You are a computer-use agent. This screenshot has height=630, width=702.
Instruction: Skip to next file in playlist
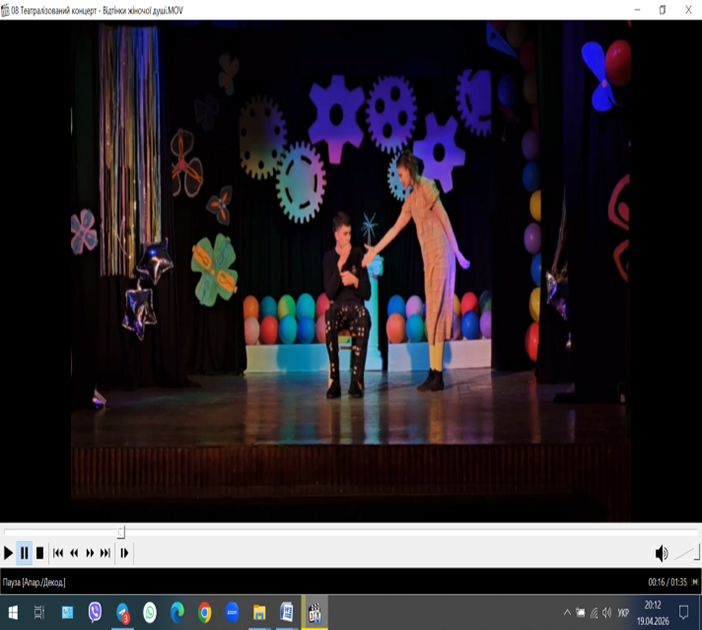click(x=105, y=553)
